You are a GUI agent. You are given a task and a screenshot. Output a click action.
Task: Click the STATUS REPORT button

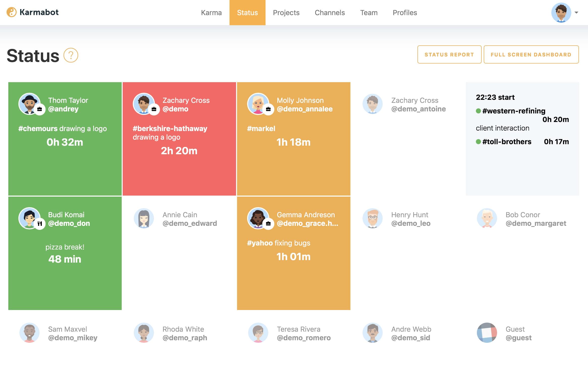pyautogui.click(x=449, y=54)
